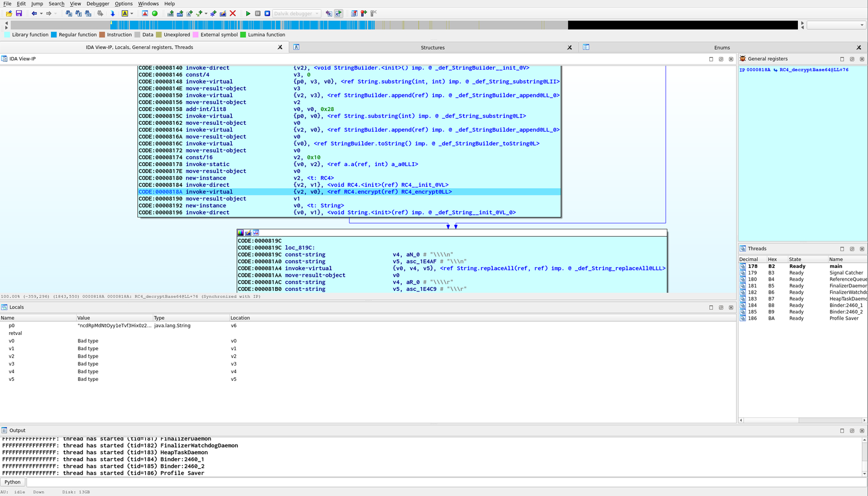Click the External symbol color swatch
Viewport: 868px width, 496px height.
point(196,34)
